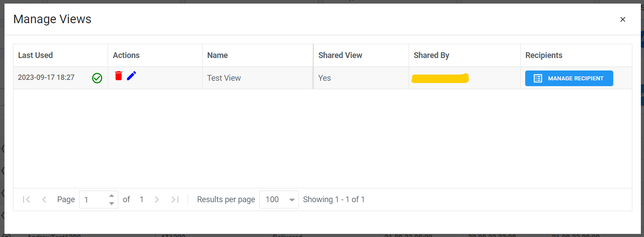This screenshot has width=644, height=237.
Task: Sort by Name column header
Action: [217, 55]
